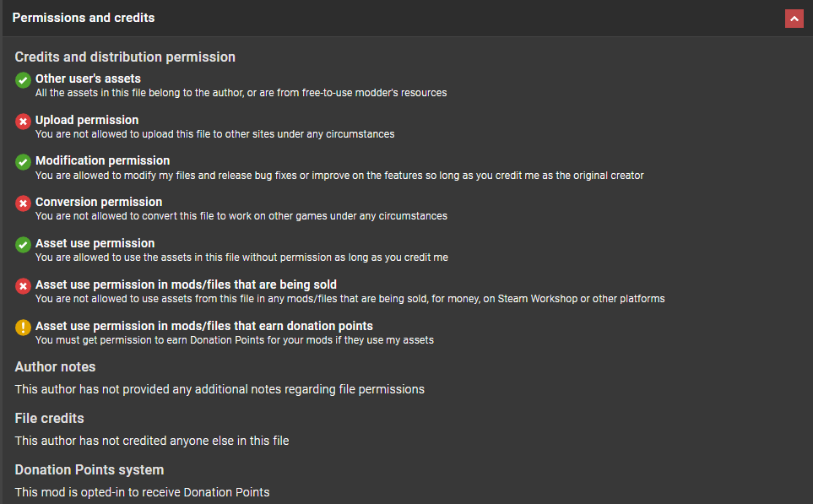Image resolution: width=813 pixels, height=504 pixels.
Task: Click the Author notes heading
Action: pyautogui.click(x=55, y=366)
